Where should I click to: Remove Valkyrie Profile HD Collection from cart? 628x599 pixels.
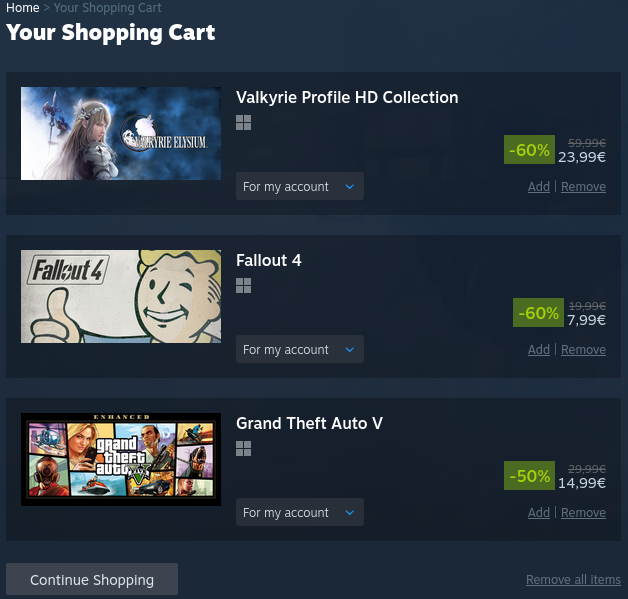[583, 187]
